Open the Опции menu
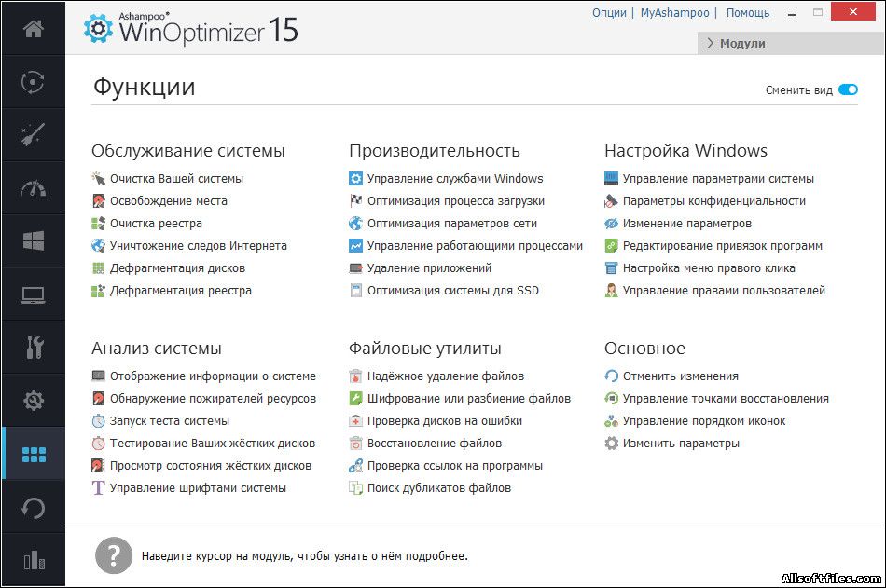This screenshot has height=588, width=886. [609, 13]
